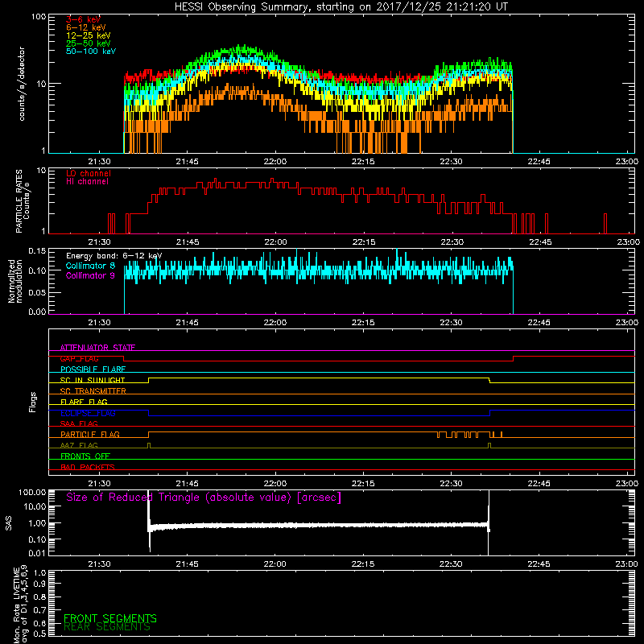Click the FLARE_FLAG label

[x=84, y=402]
